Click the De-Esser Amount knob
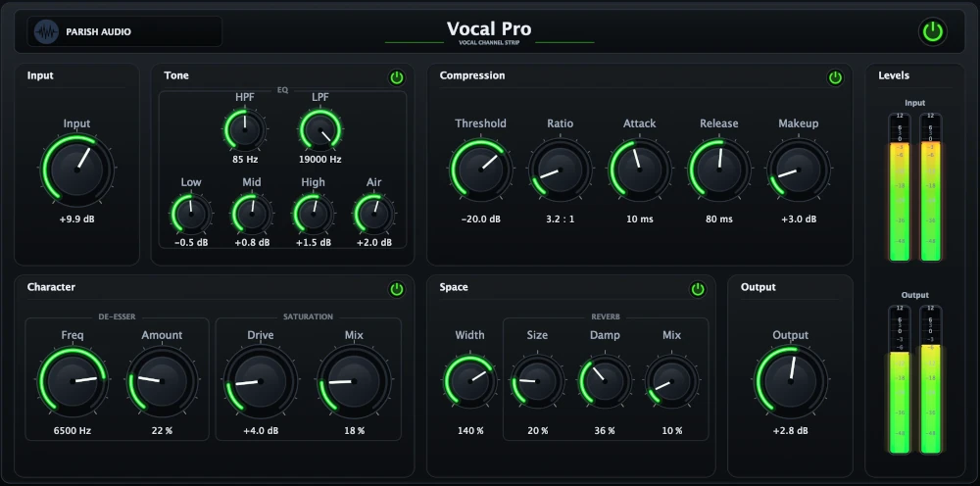 pyautogui.click(x=162, y=381)
